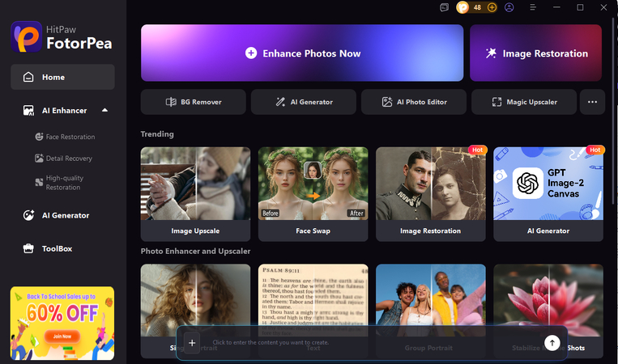This screenshot has height=364, width=618.
Task: Click the Face Restoration icon
Action: [x=39, y=137]
